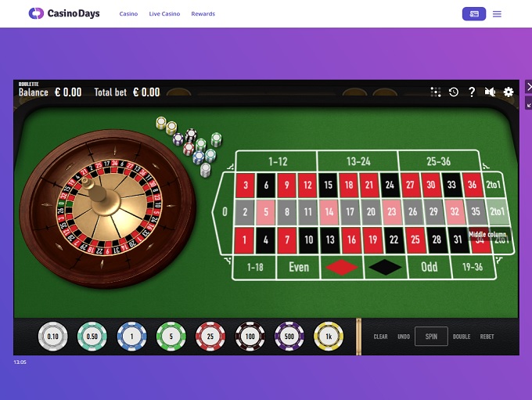
Task: Open the game settings gear icon
Action: 509,92
